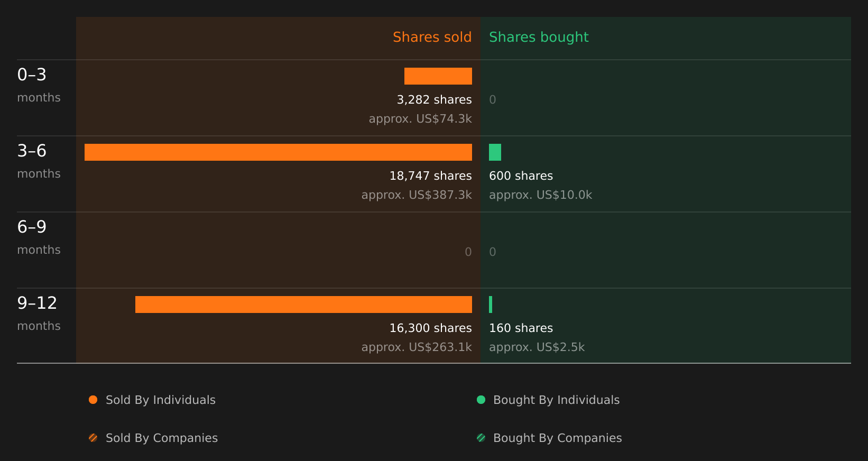Click the approx. US$2.5k value
Viewport: 868px width, 461px height.
(x=537, y=347)
